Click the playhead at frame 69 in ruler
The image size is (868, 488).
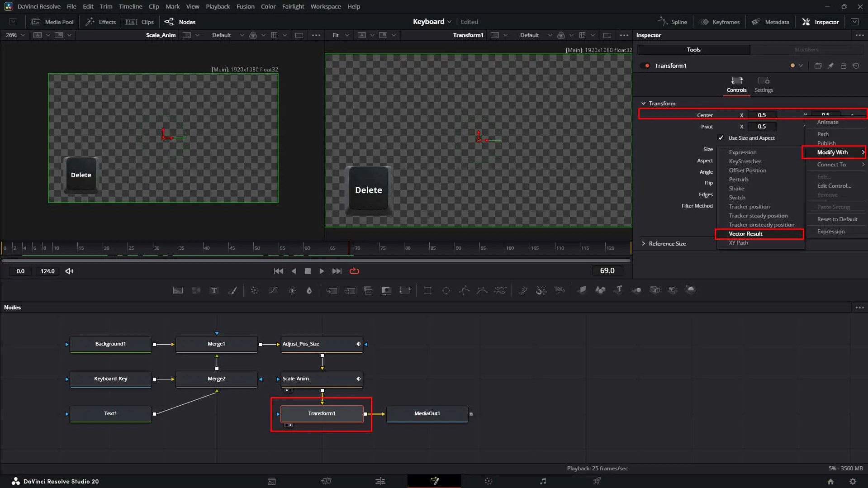point(349,247)
